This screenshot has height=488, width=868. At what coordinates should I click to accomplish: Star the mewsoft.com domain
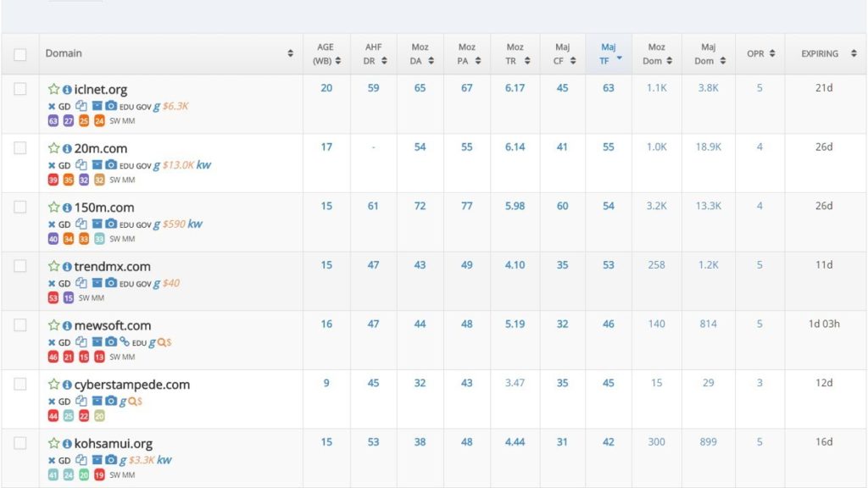coord(53,325)
